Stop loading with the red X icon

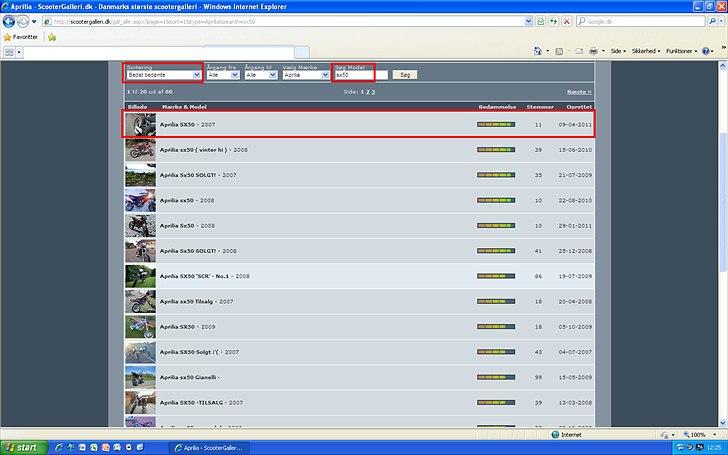(x=566, y=21)
